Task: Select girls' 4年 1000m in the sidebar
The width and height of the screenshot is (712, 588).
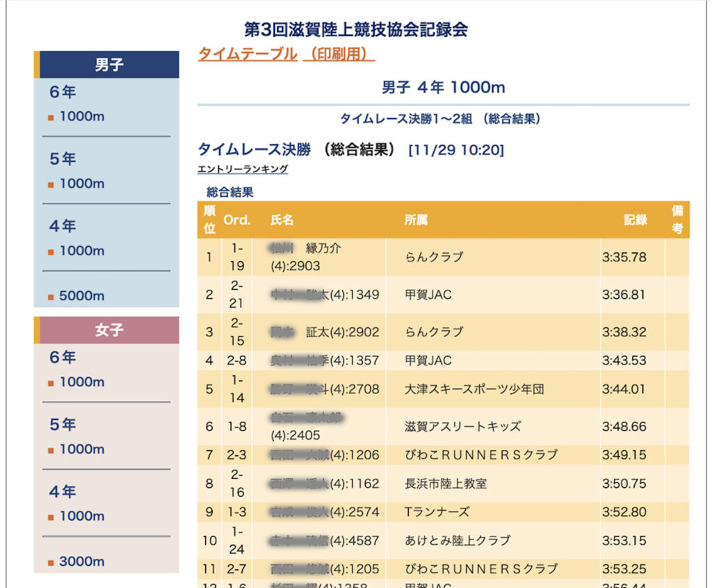Action: pos(81,516)
